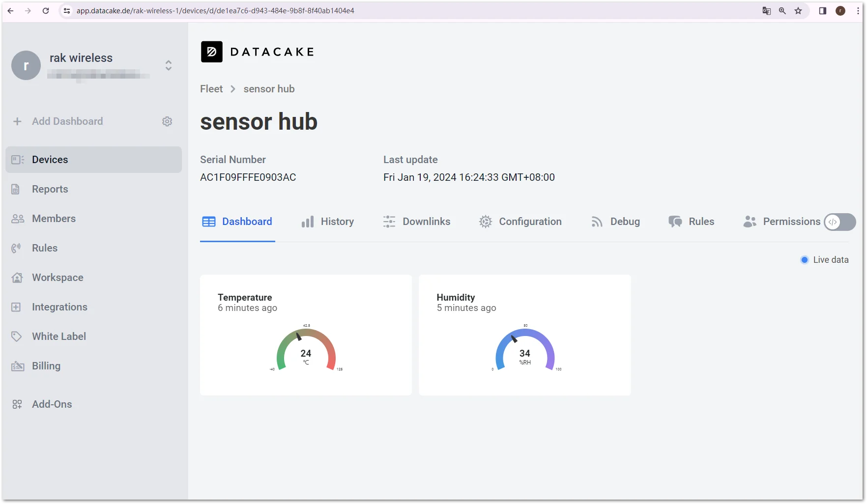Go to Fleet in the breadcrumb
The height and width of the screenshot is (504, 867).
tap(211, 89)
